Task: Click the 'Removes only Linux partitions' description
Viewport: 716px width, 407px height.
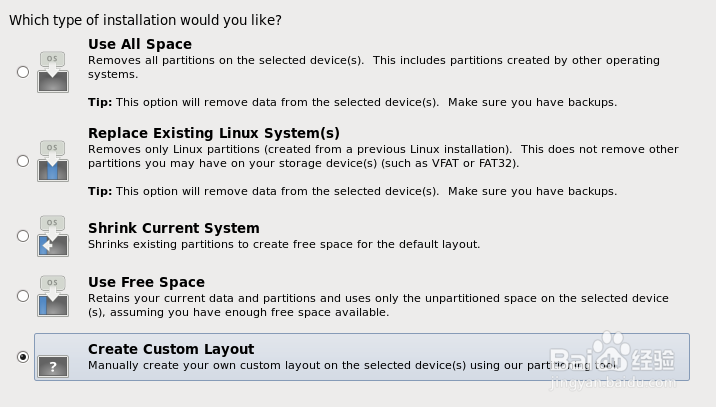Action: [383, 156]
